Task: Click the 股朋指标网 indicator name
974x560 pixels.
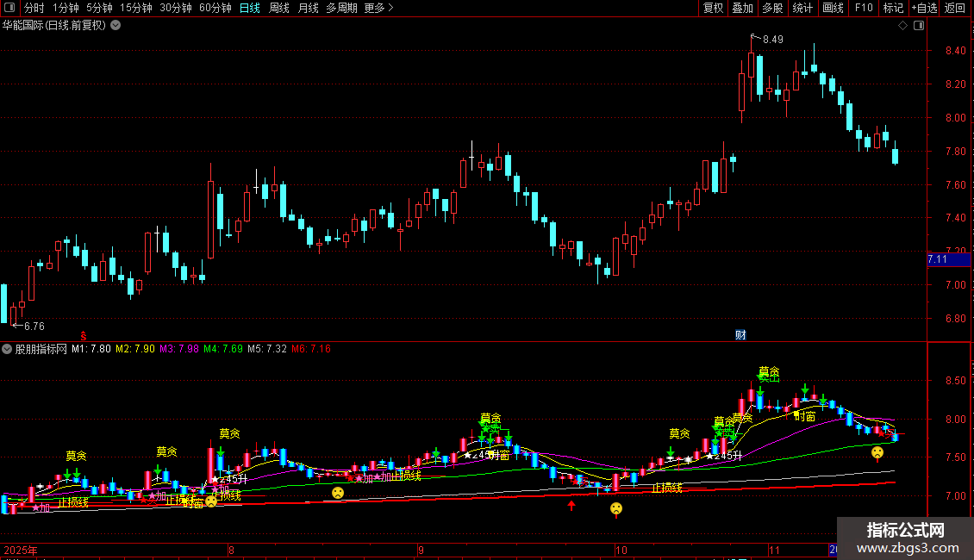Action: click(41, 349)
